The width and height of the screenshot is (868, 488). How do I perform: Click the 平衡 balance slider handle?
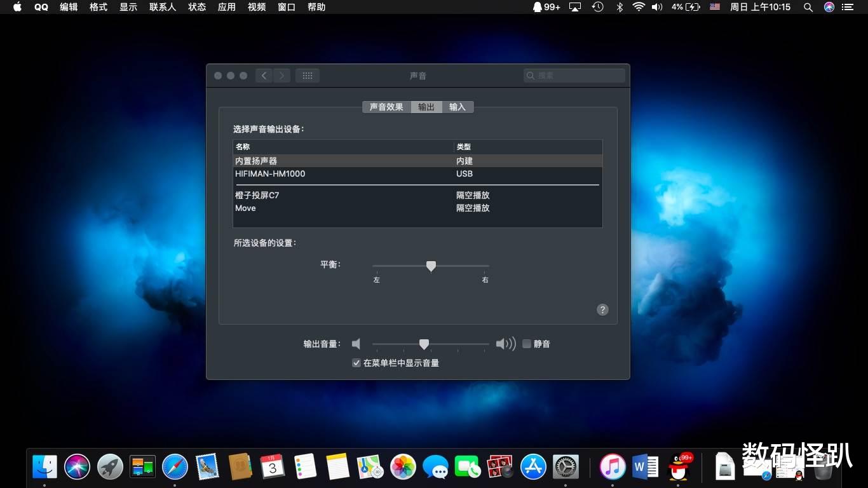pyautogui.click(x=431, y=266)
